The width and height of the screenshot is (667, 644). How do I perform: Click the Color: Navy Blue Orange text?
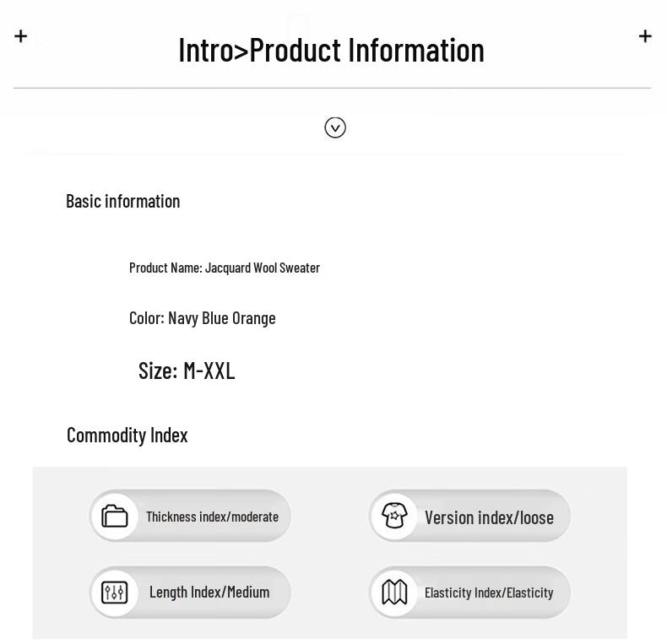[x=203, y=318]
